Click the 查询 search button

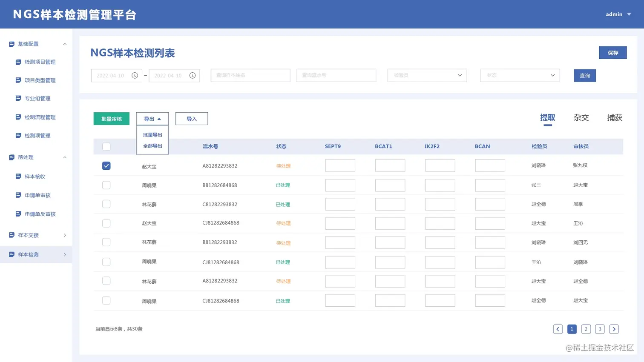pyautogui.click(x=585, y=75)
